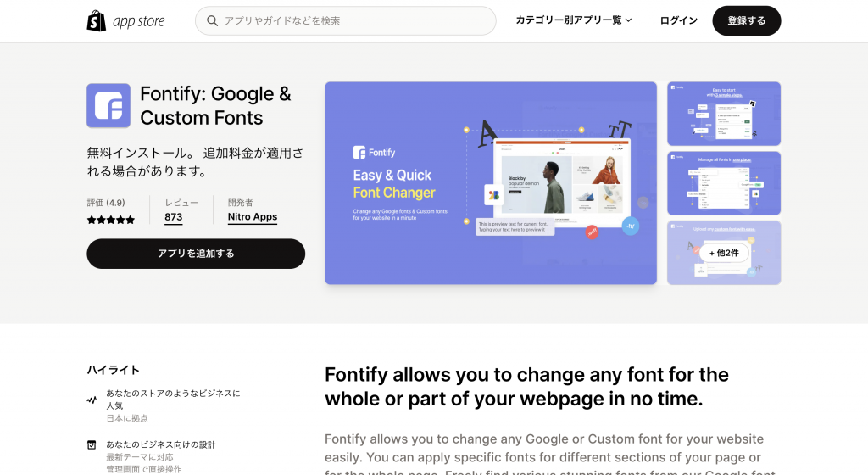Click the Fontify: Google & Custom Fonts title
This screenshot has height=475, width=868.
click(x=215, y=106)
